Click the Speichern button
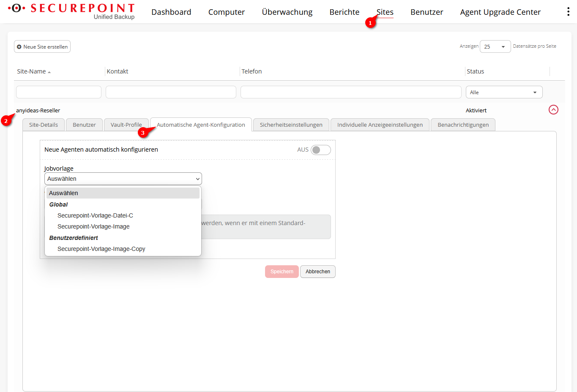The image size is (577, 392). click(x=282, y=272)
